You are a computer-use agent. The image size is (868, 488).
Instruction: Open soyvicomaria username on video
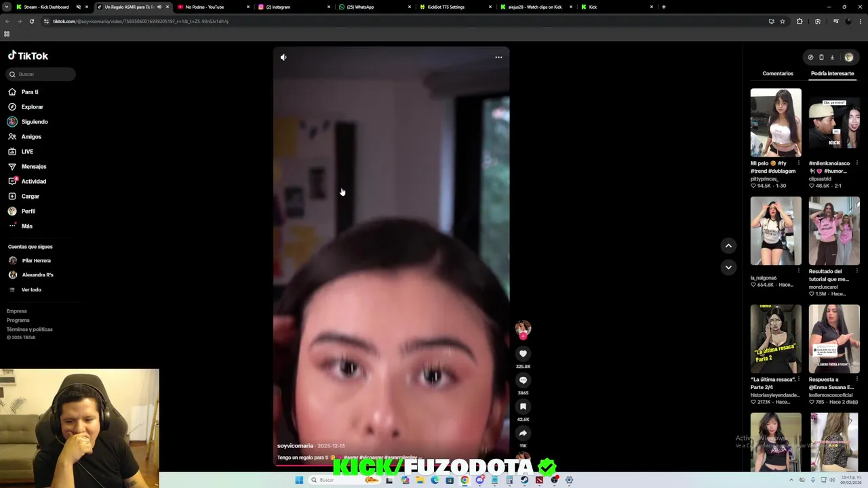(x=295, y=446)
